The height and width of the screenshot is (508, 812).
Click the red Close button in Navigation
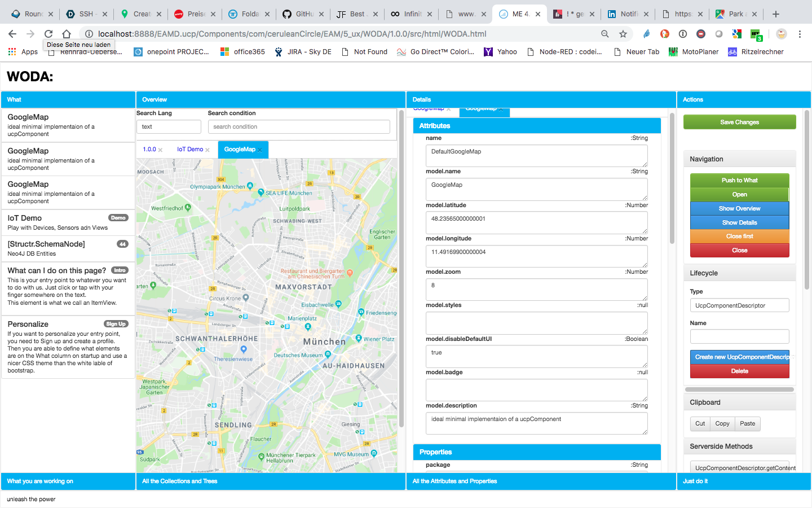click(x=739, y=250)
